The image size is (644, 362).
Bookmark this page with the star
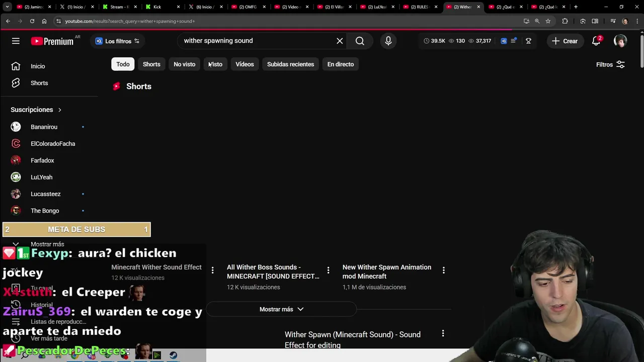(x=548, y=21)
